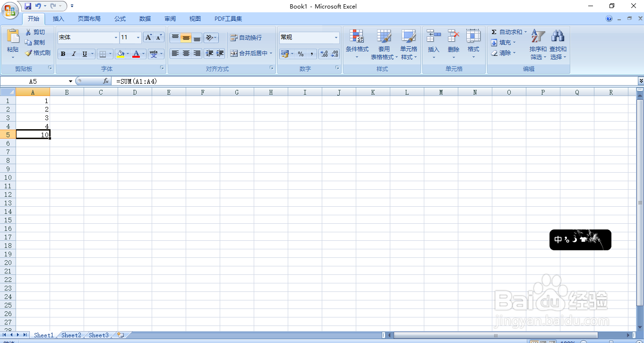644x343 pixels.
Task: Click the Office round button
Action: tap(10, 9)
